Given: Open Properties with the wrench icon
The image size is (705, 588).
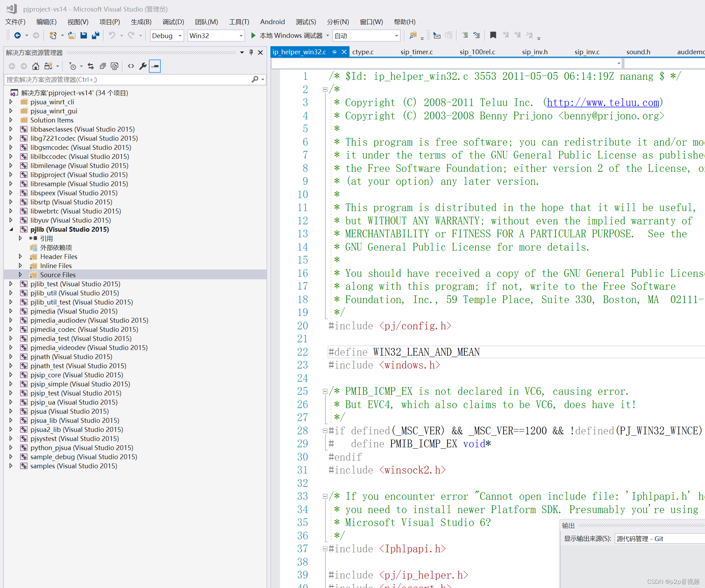Looking at the screenshot, I should tap(143, 66).
